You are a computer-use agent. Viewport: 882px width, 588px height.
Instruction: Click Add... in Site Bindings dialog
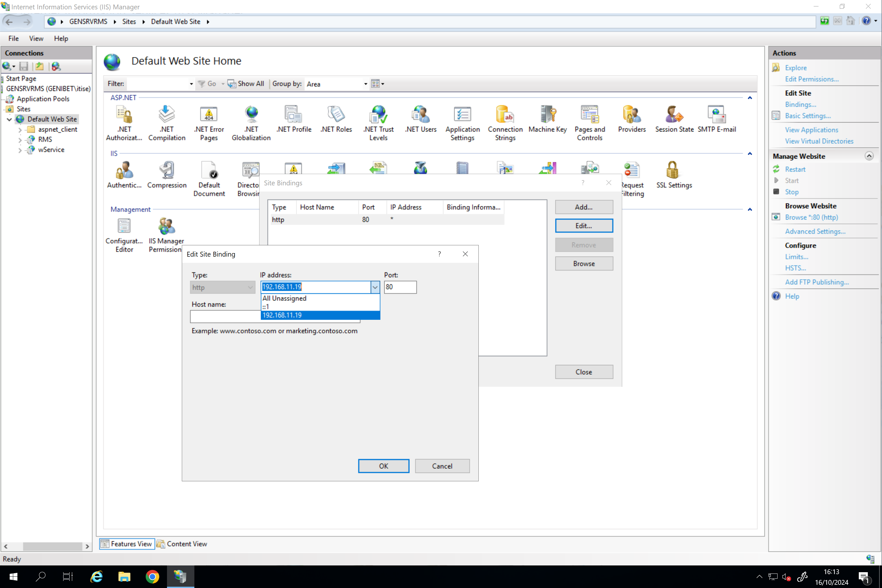click(584, 207)
